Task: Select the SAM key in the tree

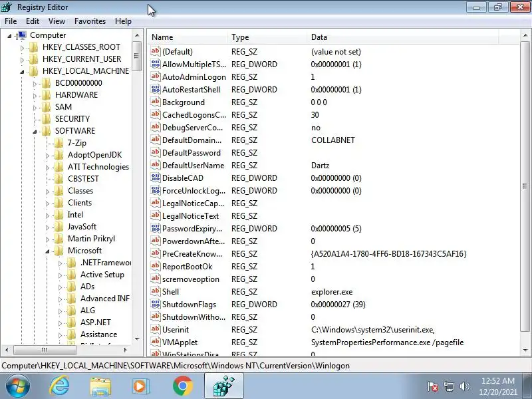Action: 63,107
